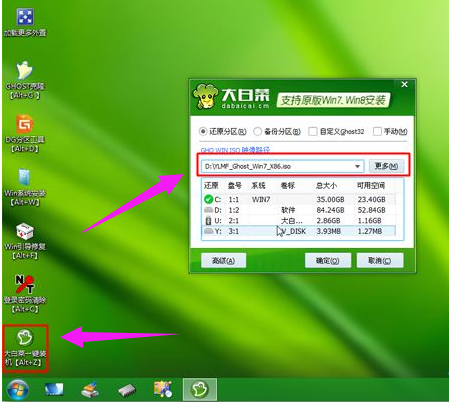Screen dimensions: 449x402
Task: Expand the image path dropdown arrow
Action: pos(357,166)
